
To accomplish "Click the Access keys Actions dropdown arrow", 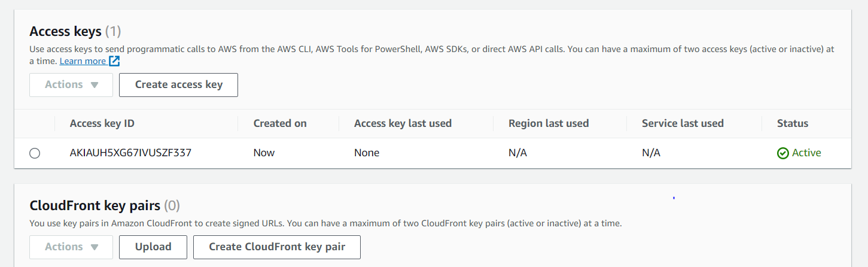I will (94, 85).
